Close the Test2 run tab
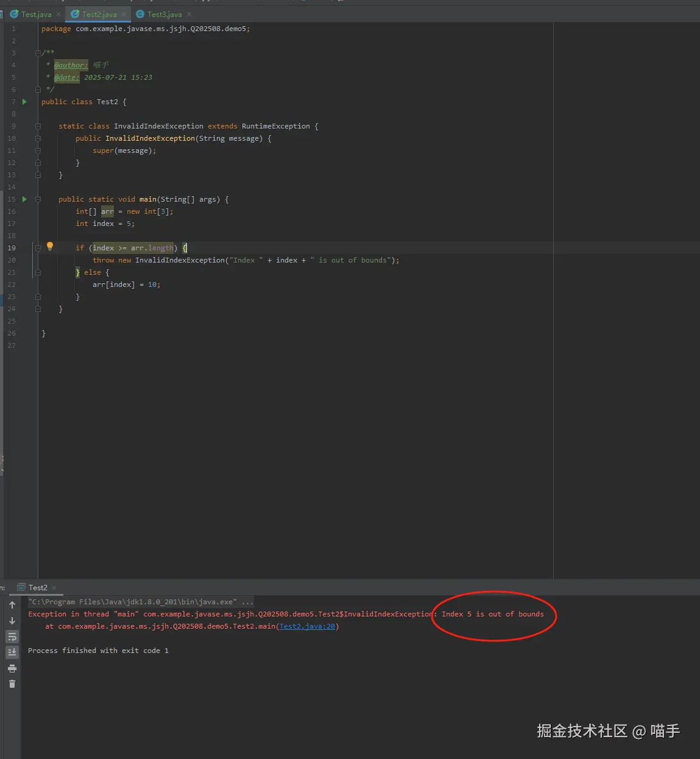The width and height of the screenshot is (700, 759). coord(54,588)
